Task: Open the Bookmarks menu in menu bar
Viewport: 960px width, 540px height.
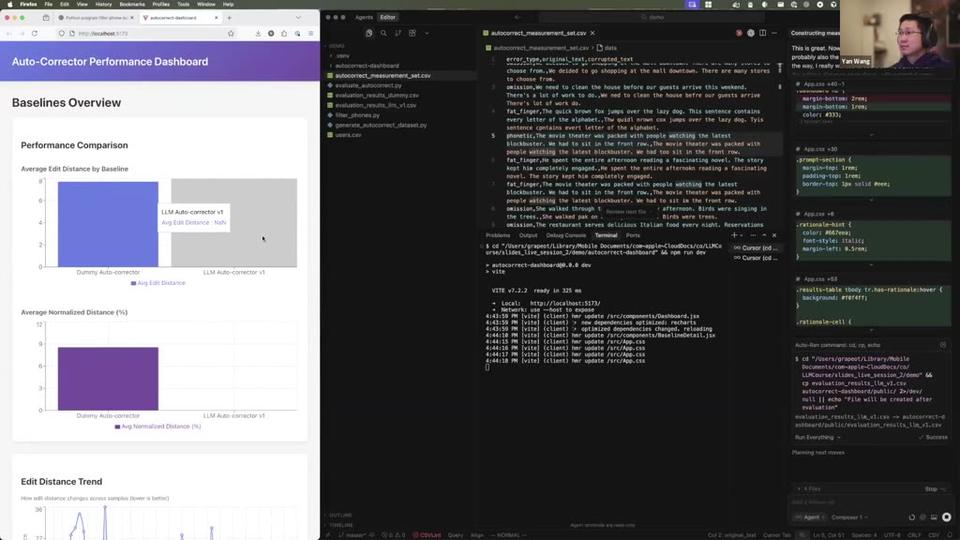Action: pyautogui.click(x=132, y=4)
